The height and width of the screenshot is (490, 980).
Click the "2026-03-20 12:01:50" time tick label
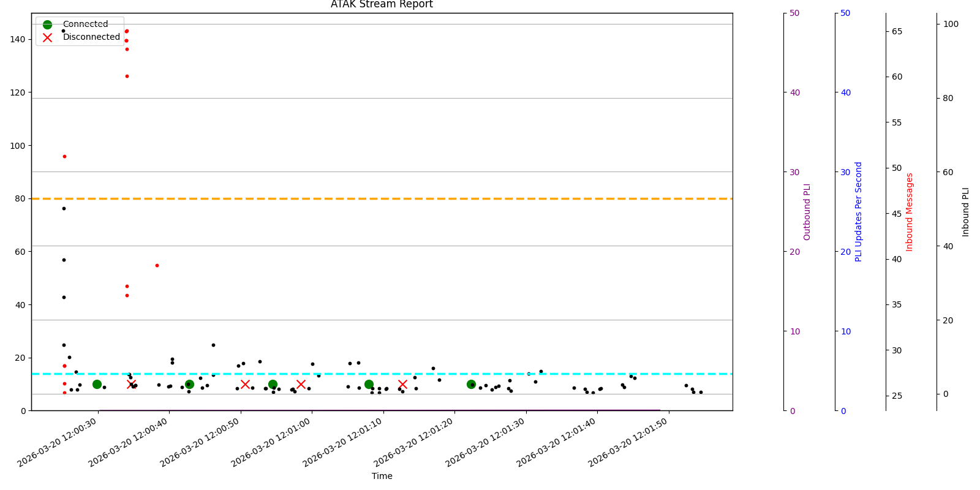pyautogui.click(x=630, y=443)
